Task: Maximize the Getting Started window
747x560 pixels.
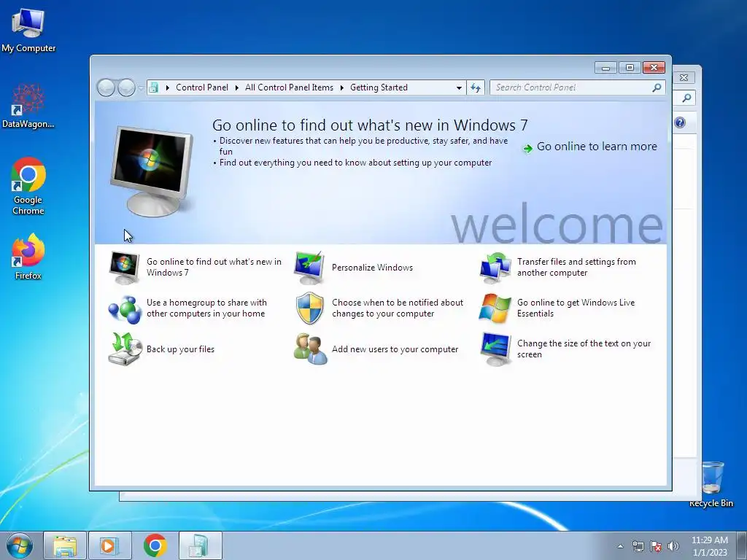Action: [x=630, y=68]
